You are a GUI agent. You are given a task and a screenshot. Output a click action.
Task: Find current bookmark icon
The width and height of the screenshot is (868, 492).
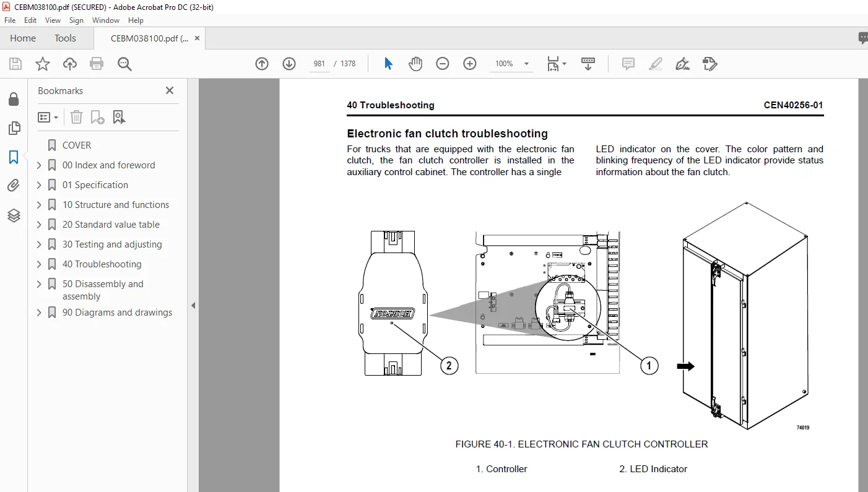tap(119, 117)
